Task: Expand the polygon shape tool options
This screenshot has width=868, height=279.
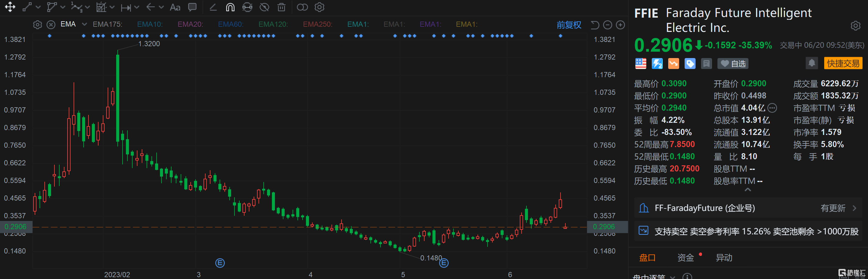Action: (63, 7)
